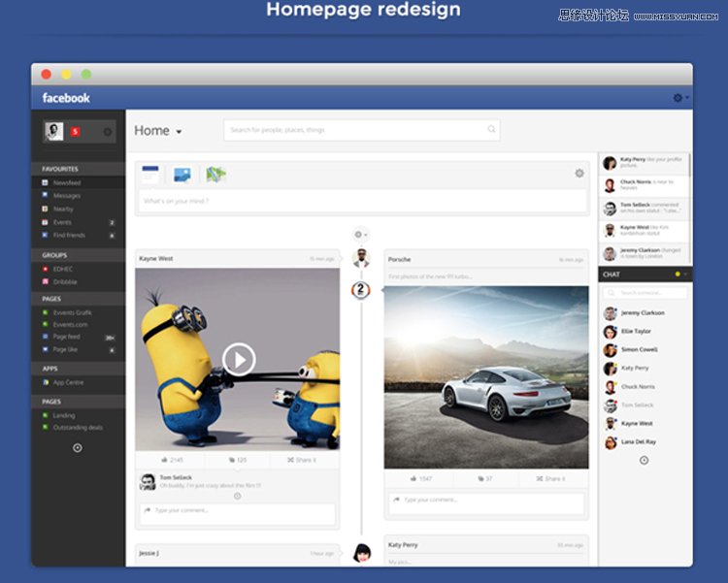The image size is (728, 583).
Task: Play the minions video
Action: point(239,359)
